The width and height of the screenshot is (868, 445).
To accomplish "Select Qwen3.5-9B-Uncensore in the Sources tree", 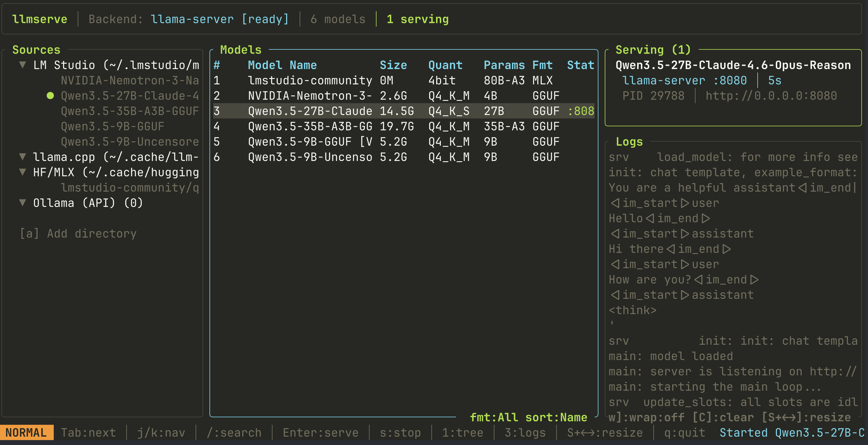I will [130, 142].
